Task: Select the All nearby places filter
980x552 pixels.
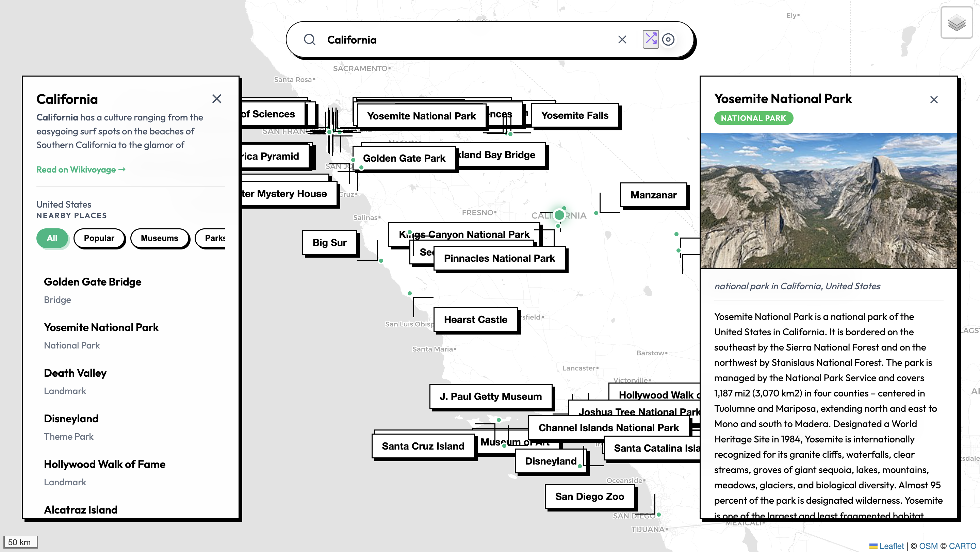Action: pyautogui.click(x=52, y=238)
